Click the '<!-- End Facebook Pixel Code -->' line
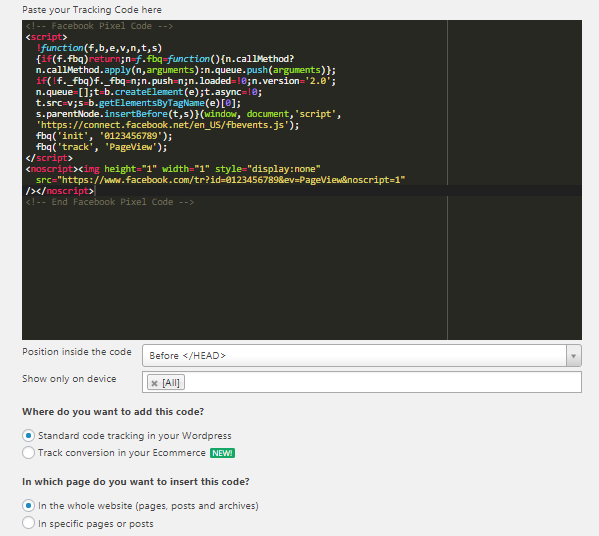 click(x=110, y=202)
